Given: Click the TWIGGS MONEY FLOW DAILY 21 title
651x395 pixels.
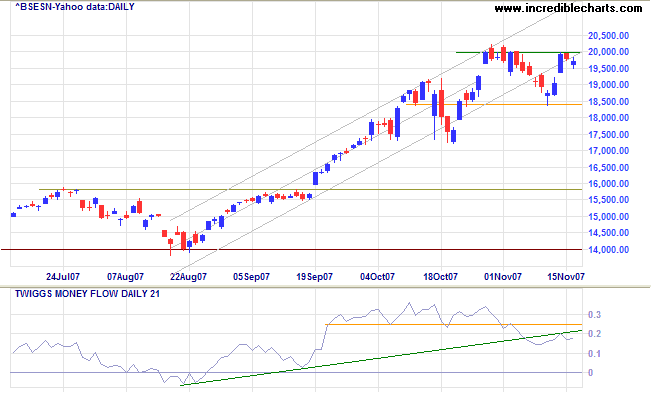Looking at the screenshot, I should (x=87, y=294).
